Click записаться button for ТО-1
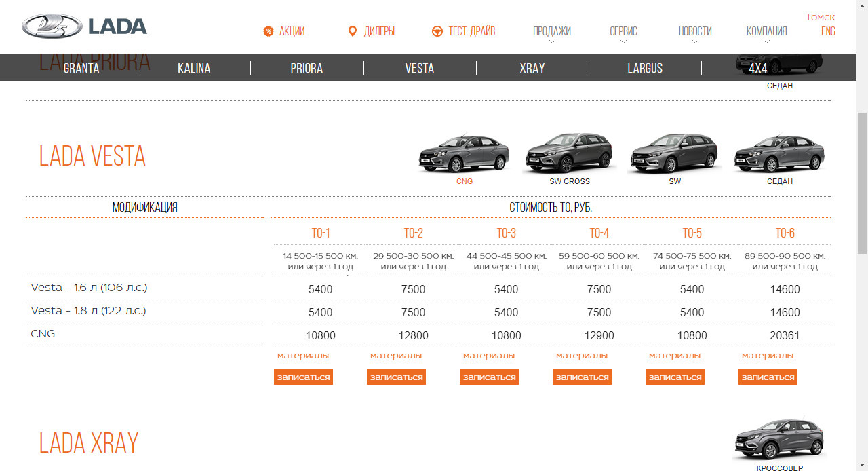 coord(303,377)
